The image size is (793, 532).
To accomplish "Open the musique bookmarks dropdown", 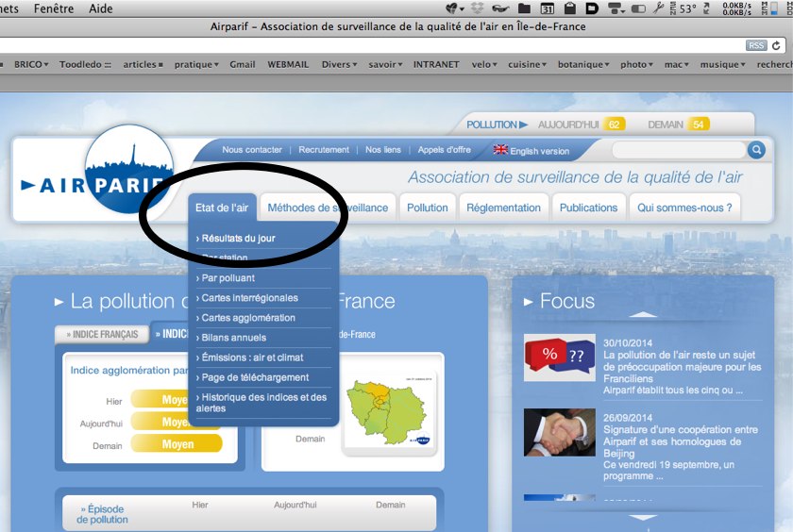I will [722, 64].
